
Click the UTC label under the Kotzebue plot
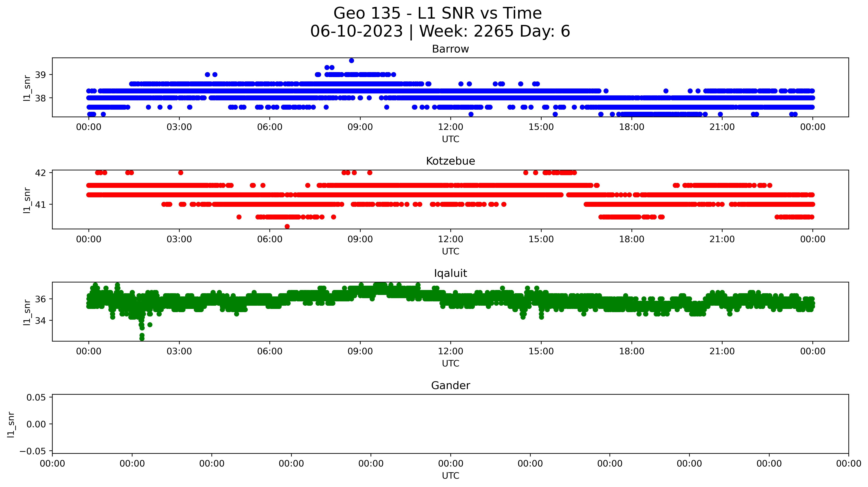point(451,251)
